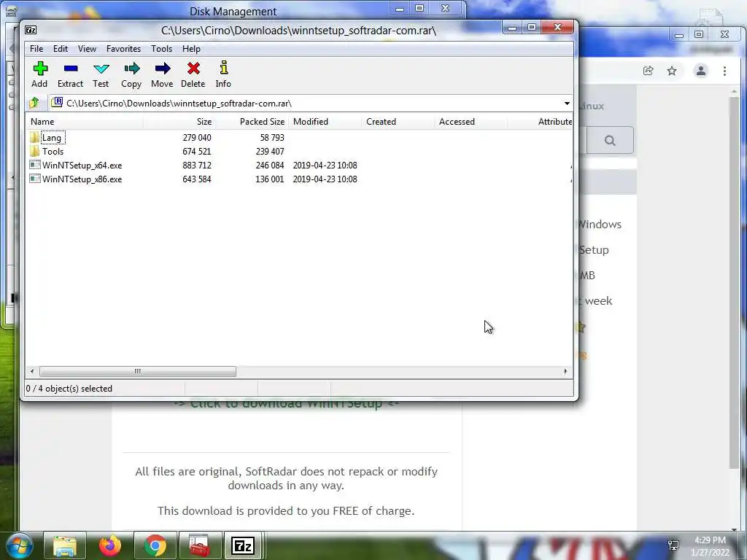The image size is (747, 560).
Task: Sort by the Packed Size column header
Action: click(252, 122)
